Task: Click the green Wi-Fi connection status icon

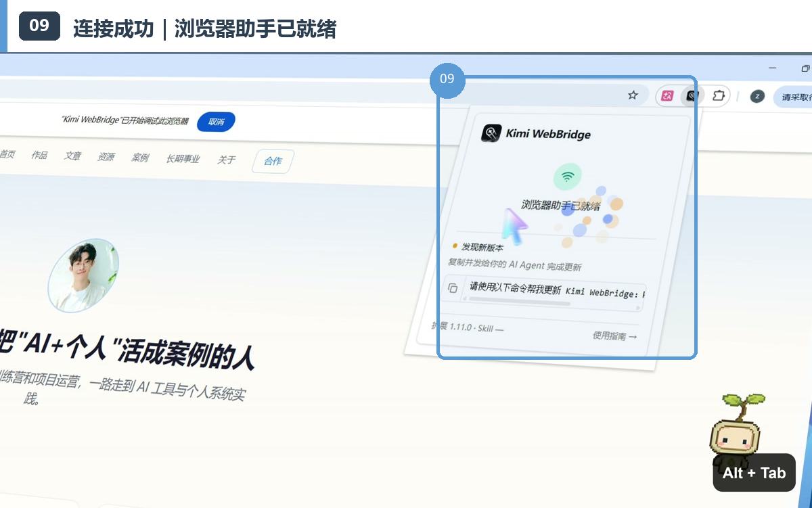Action: tap(567, 177)
